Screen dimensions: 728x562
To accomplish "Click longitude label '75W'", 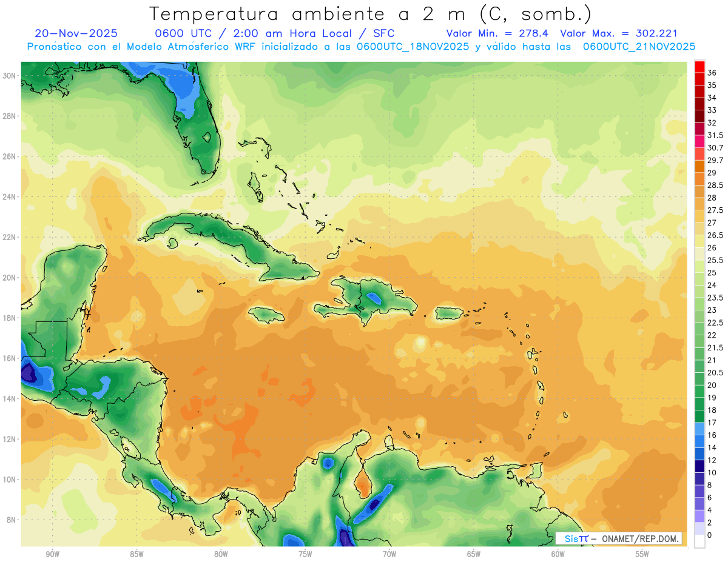I will (x=305, y=554).
